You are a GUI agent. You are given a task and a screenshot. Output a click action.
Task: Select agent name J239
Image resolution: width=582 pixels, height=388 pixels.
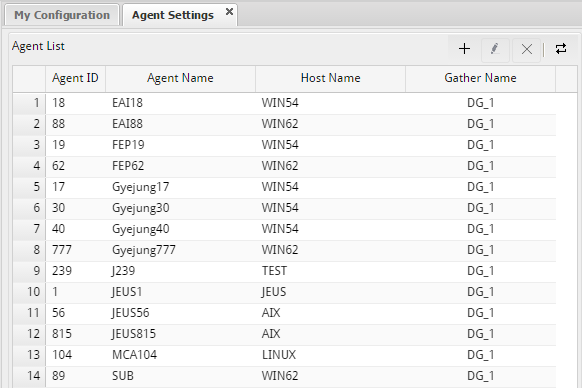coord(123,271)
